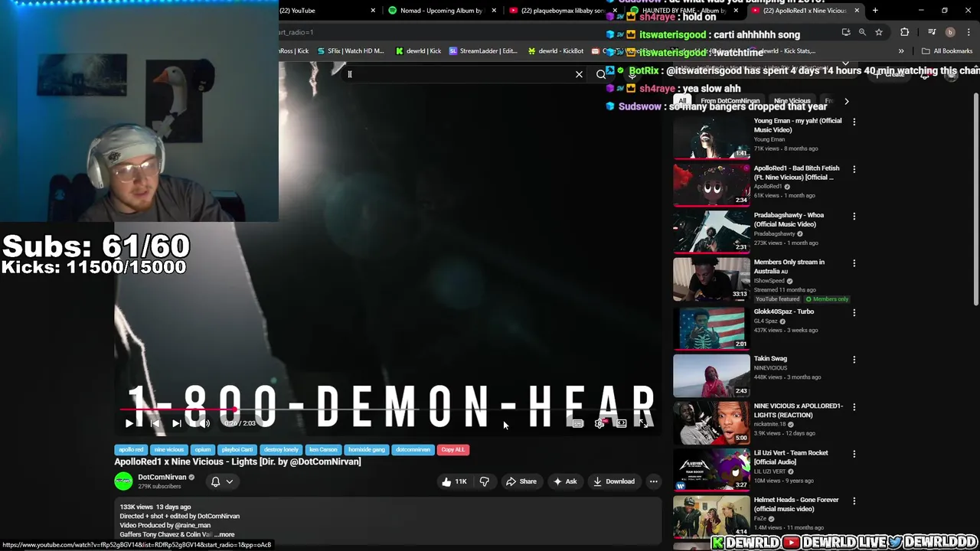
Task: Click the install/cast icon in address bar
Action: click(x=846, y=32)
